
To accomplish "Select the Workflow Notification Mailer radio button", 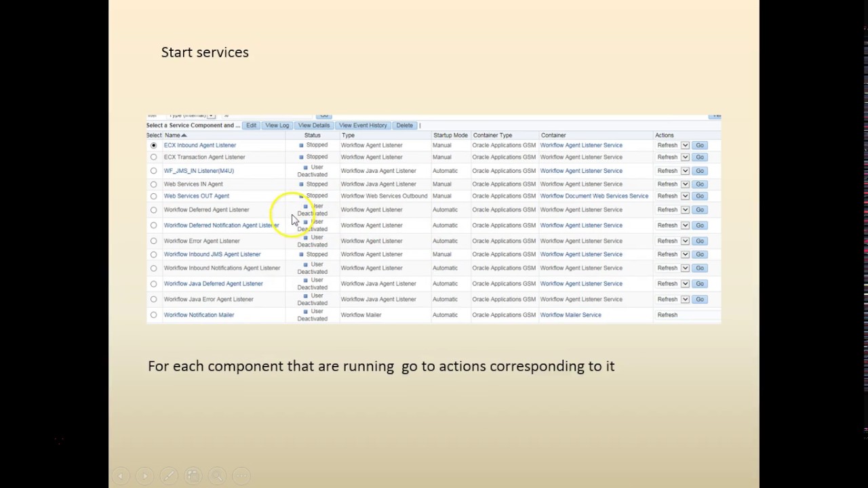I will [154, 314].
